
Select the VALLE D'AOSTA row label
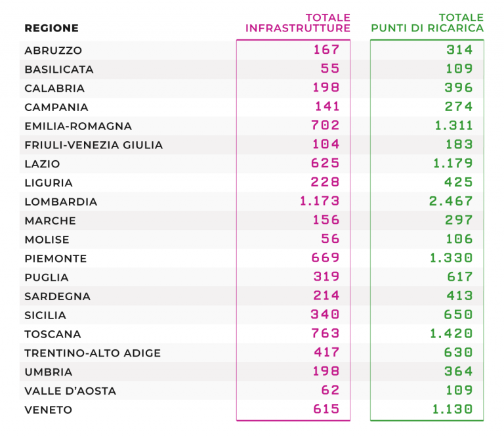(x=70, y=391)
